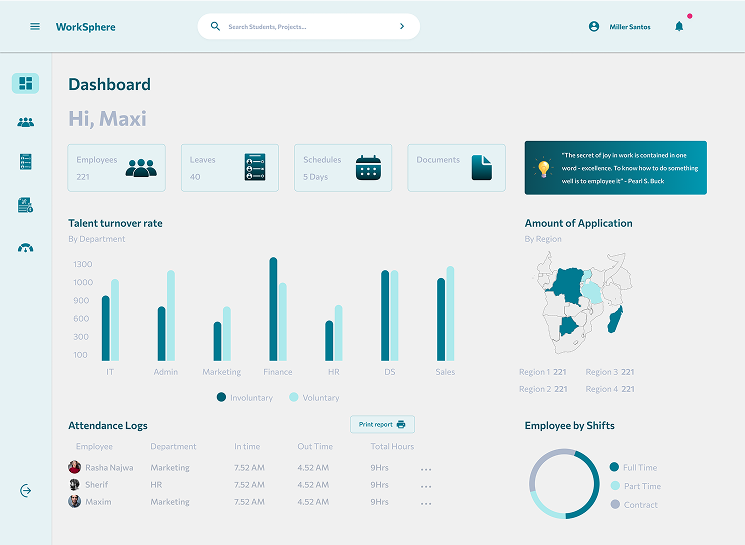Toggle the Involuntary legend series

pyautogui.click(x=245, y=398)
